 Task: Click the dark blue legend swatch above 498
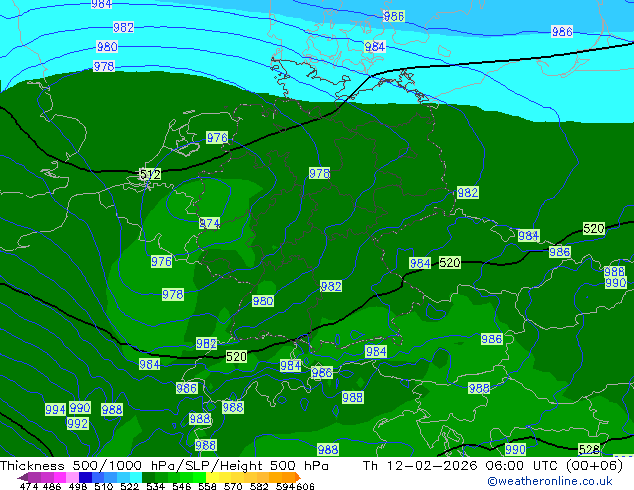click(x=85, y=477)
